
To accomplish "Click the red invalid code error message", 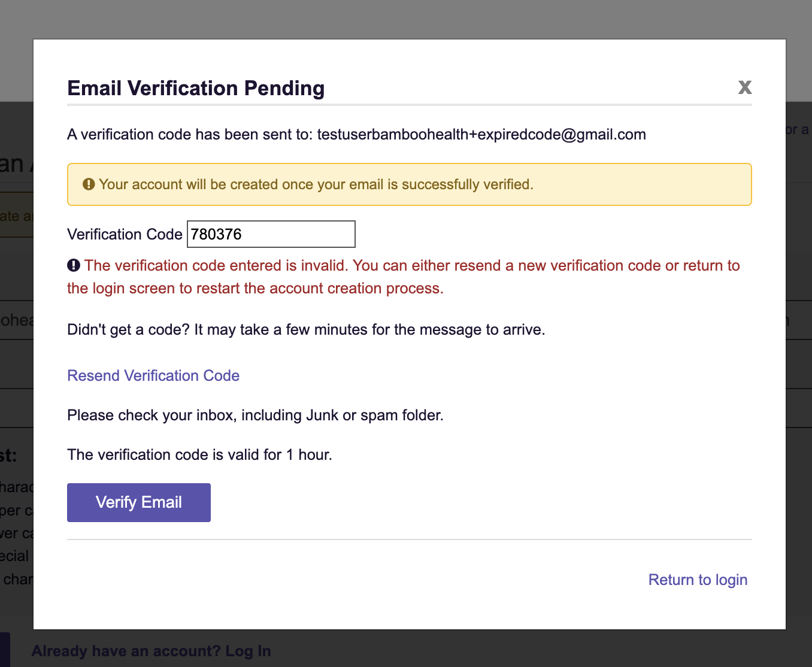I will [404, 277].
